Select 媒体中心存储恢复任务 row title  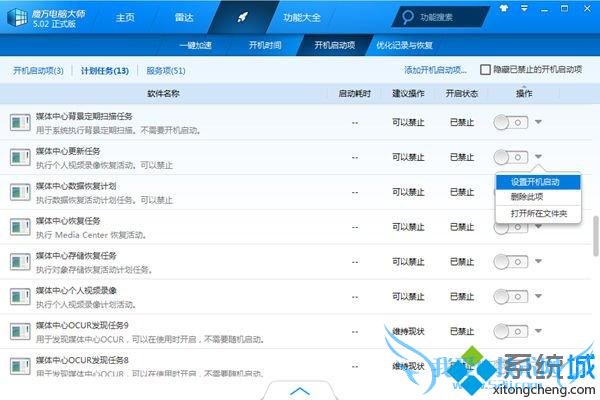click(x=76, y=256)
